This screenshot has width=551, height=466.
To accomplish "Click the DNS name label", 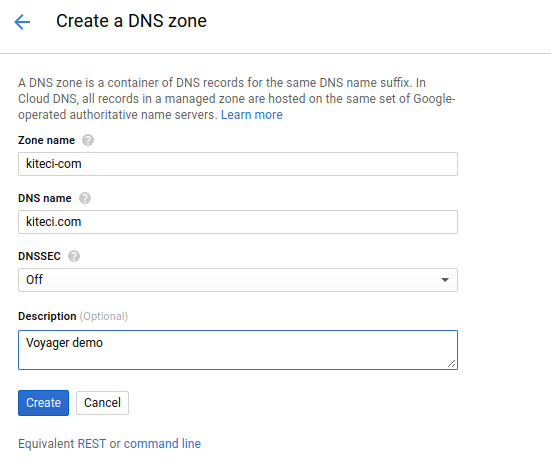I will [x=45, y=198].
